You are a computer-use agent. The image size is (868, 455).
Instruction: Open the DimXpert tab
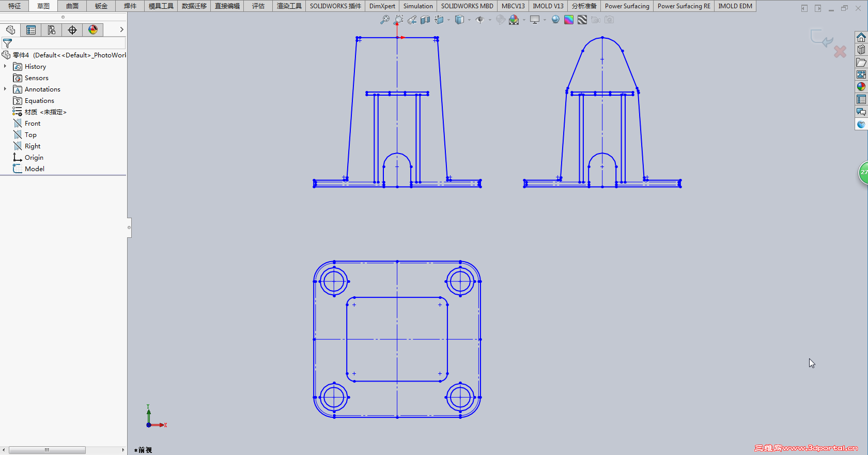[382, 6]
